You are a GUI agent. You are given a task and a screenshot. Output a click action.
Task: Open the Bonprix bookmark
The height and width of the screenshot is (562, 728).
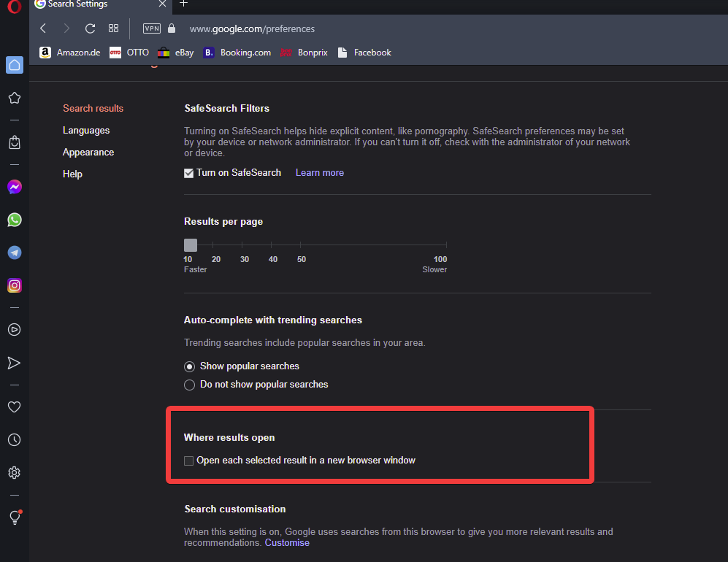pyautogui.click(x=304, y=53)
